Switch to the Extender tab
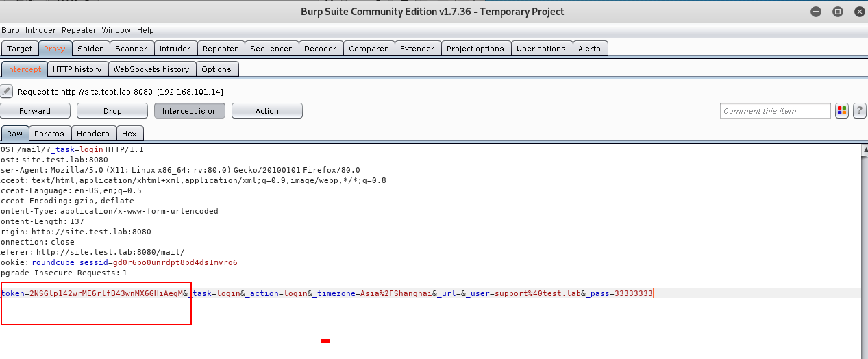This screenshot has width=868, height=359. tap(417, 49)
